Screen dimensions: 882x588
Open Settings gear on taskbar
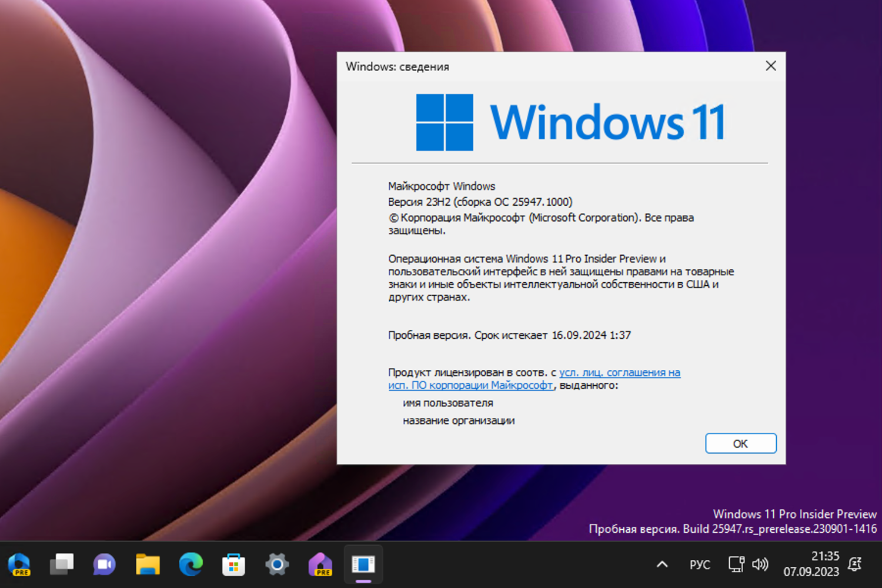[277, 564]
